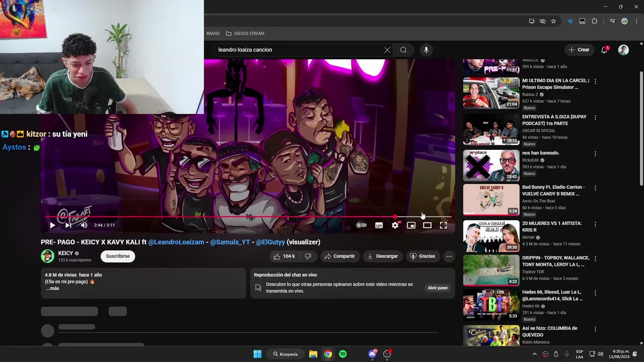This screenshot has width=644, height=362.
Task: Open 'ENTREVISTA A S.DIZA' video title
Action: 554,120
